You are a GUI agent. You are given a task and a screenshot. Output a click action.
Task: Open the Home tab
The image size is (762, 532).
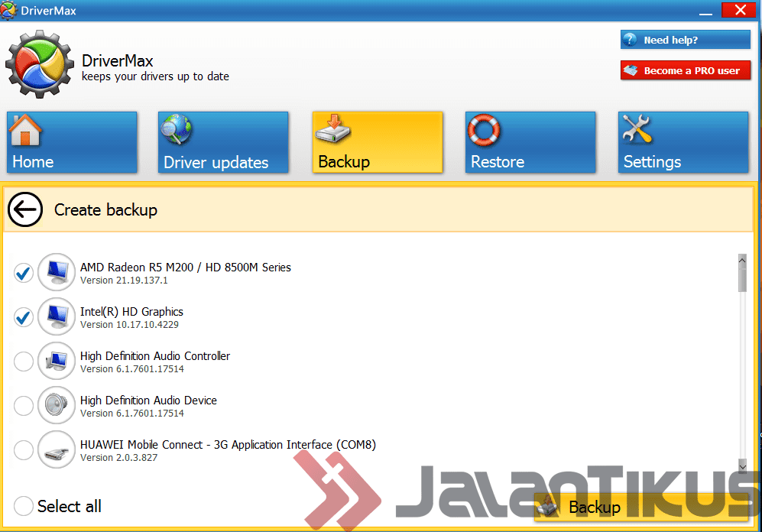point(72,142)
